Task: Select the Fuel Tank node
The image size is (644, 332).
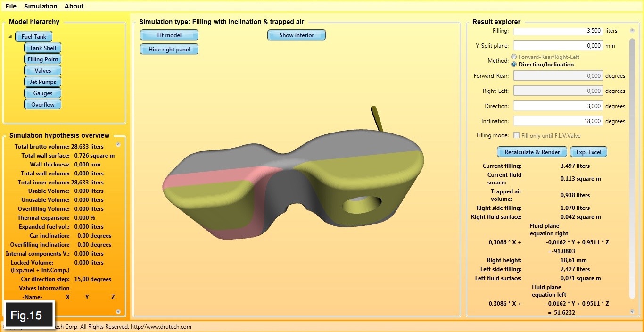Action: tap(33, 37)
